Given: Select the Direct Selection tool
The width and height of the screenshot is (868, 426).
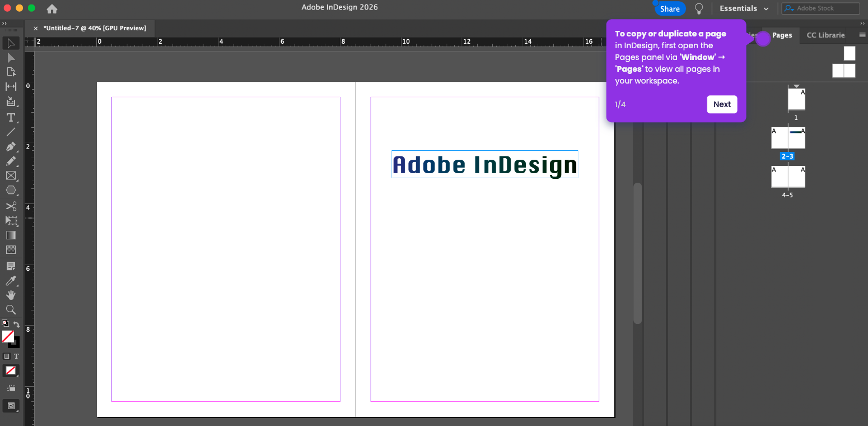Looking at the screenshot, I should coord(11,58).
